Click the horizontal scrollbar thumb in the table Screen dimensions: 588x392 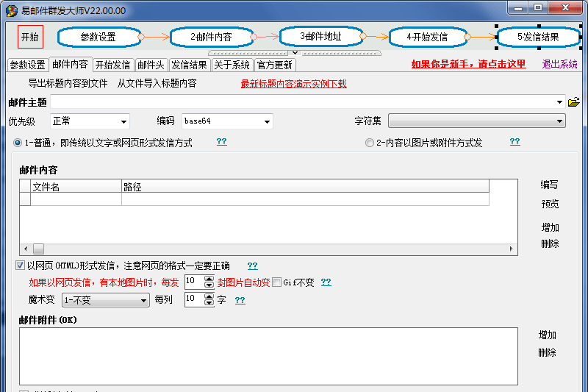pos(39,249)
